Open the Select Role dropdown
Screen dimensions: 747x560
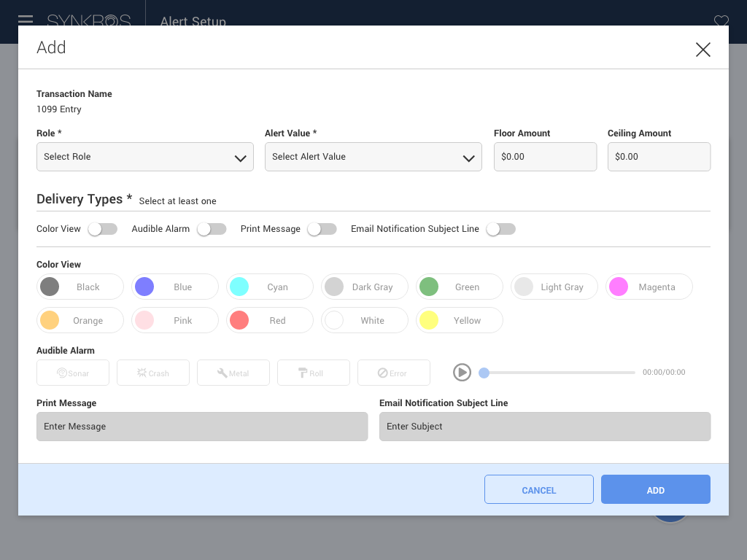pyautogui.click(x=145, y=157)
